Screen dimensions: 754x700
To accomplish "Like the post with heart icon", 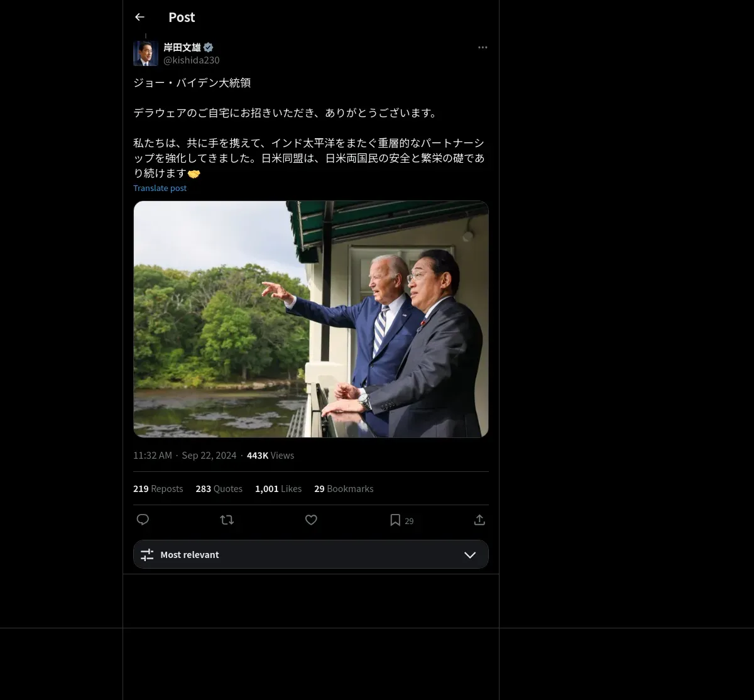I will coord(311,520).
